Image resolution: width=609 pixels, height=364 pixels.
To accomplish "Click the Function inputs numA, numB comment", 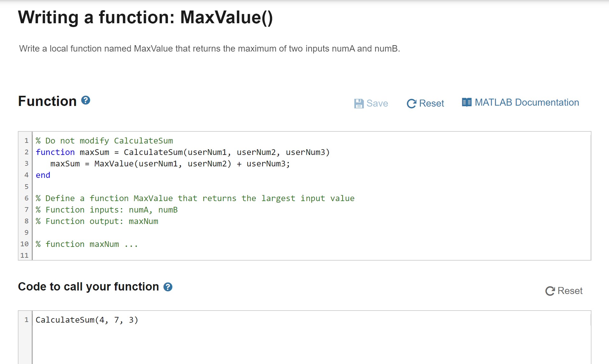I will [x=107, y=209].
